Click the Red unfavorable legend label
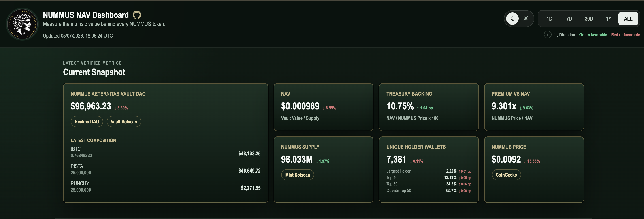The image size is (644, 219). pyautogui.click(x=625, y=35)
